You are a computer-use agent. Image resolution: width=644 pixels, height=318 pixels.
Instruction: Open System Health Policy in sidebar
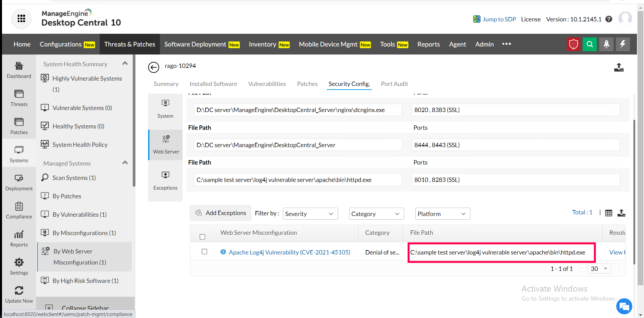80,144
